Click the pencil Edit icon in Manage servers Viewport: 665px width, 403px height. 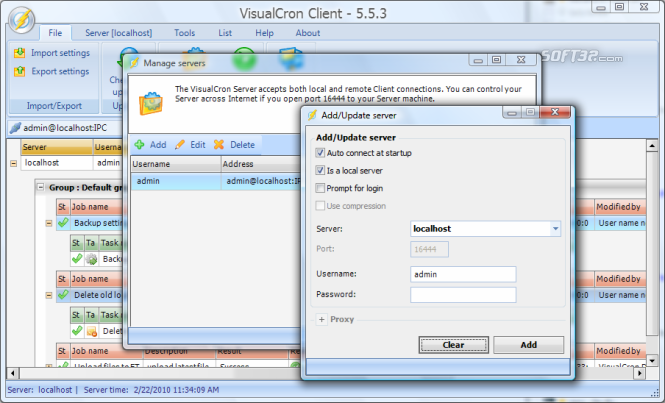(180, 145)
